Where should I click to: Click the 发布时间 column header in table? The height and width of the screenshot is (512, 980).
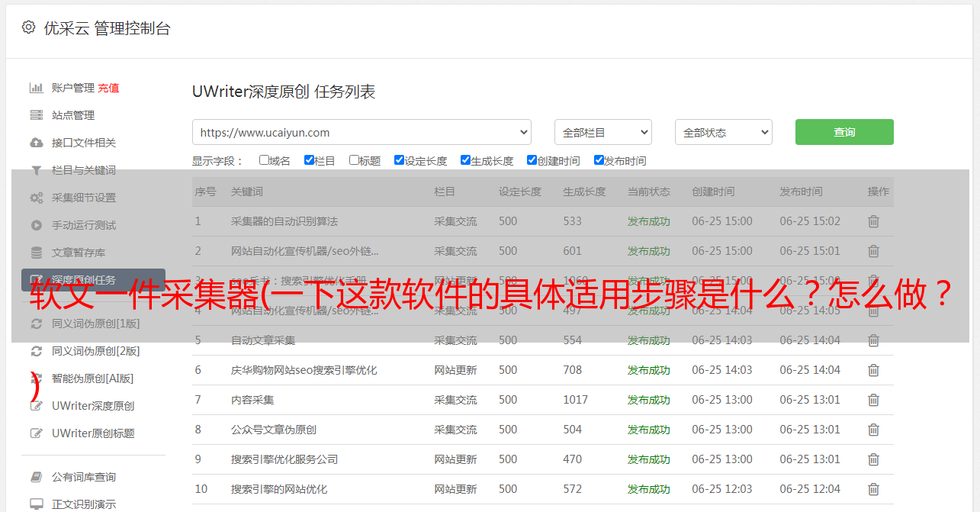coord(801,192)
